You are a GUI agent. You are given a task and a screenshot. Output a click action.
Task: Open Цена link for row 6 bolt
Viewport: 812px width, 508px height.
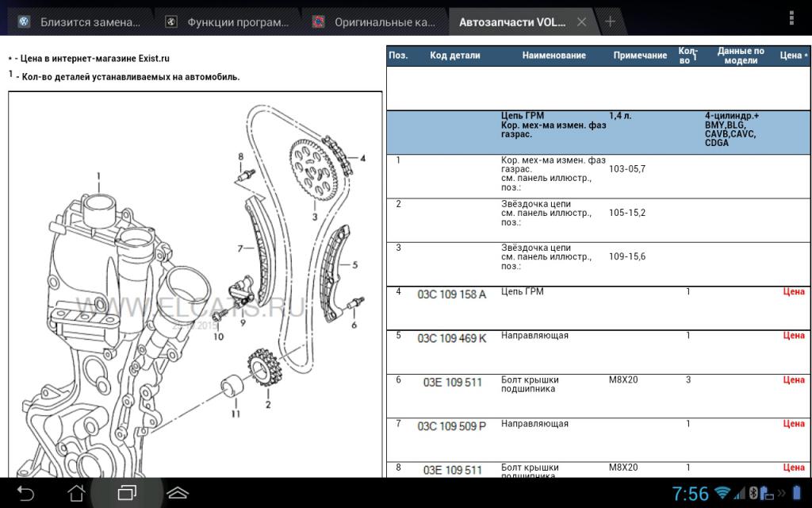pos(793,379)
